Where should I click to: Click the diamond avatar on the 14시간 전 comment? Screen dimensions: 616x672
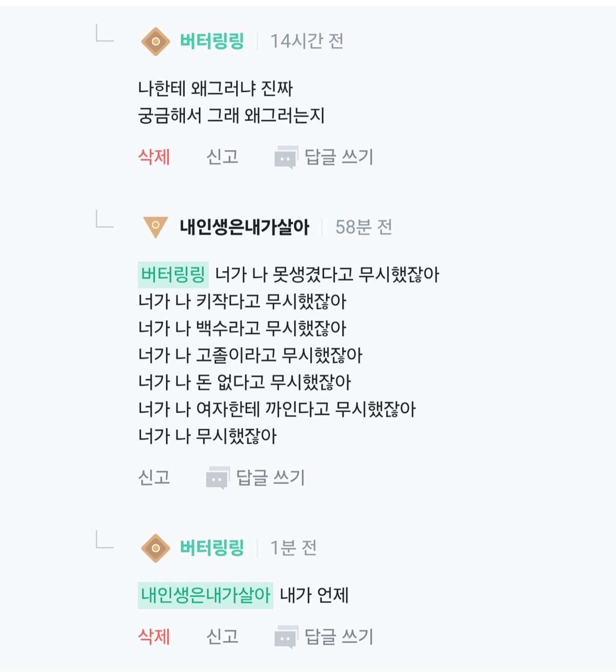[x=155, y=42]
